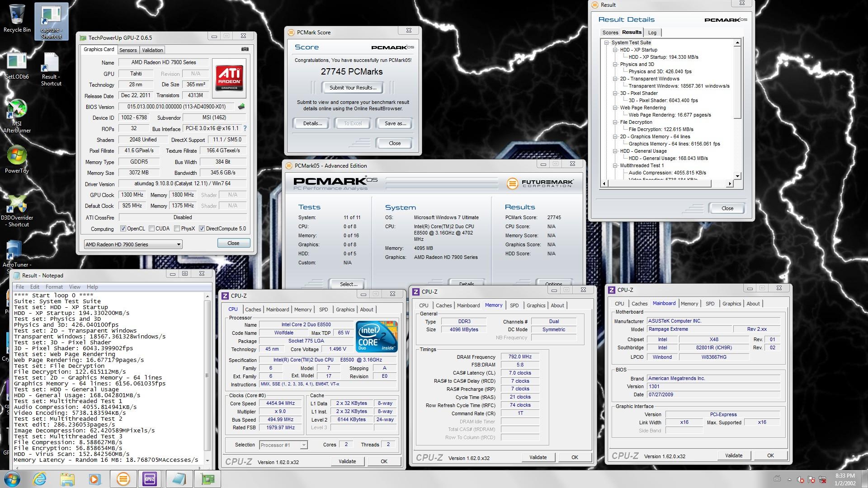
Task: Select the MSI Afterburner desktop icon
Action: point(17,116)
